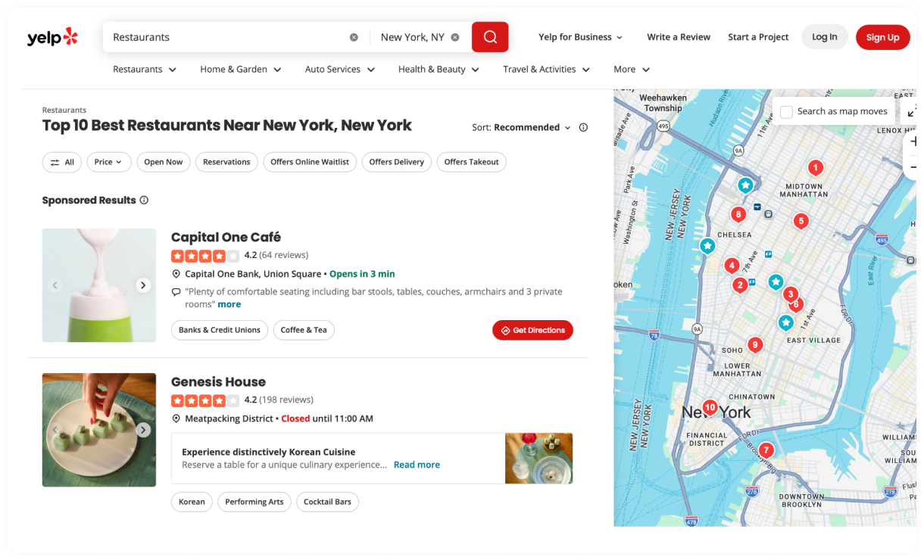Image resolution: width=924 pixels, height=560 pixels.
Task: Toggle the Open Now filter
Action: pos(164,162)
